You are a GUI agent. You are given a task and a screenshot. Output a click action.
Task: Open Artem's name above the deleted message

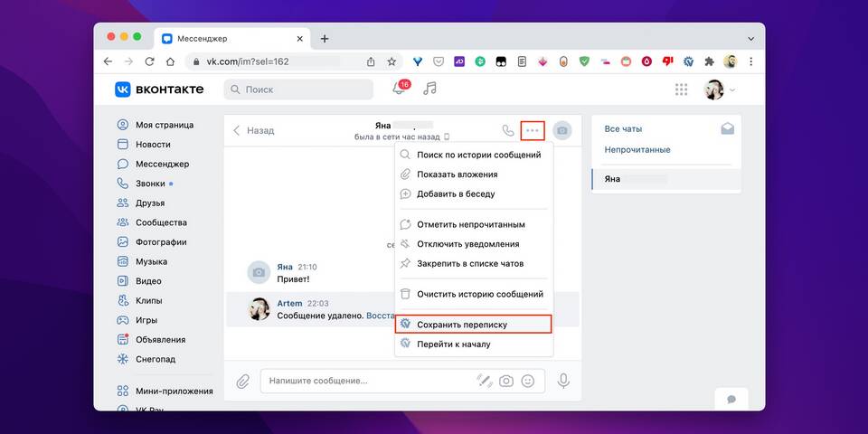click(x=289, y=304)
